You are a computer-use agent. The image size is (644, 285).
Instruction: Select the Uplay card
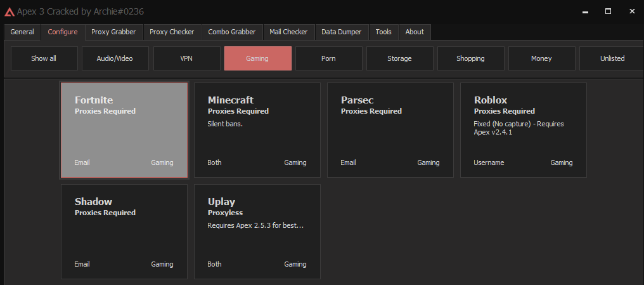click(x=257, y=232)
